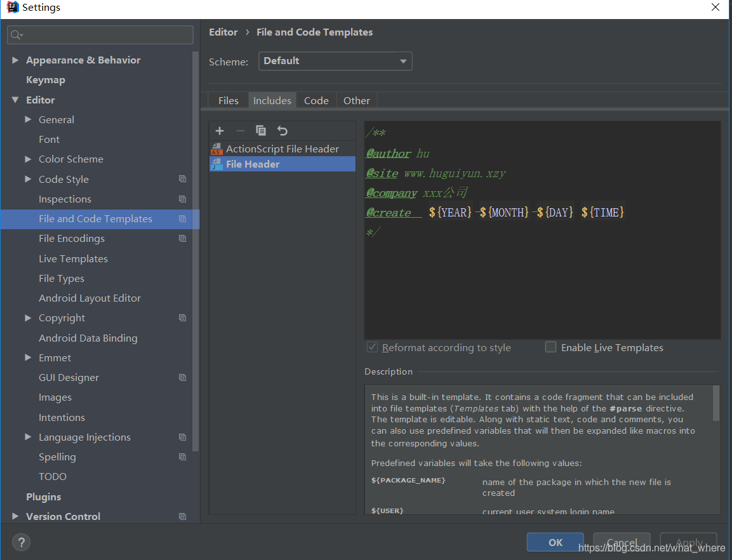
Task: Open Plugins settings
Action: coord(43,497)
